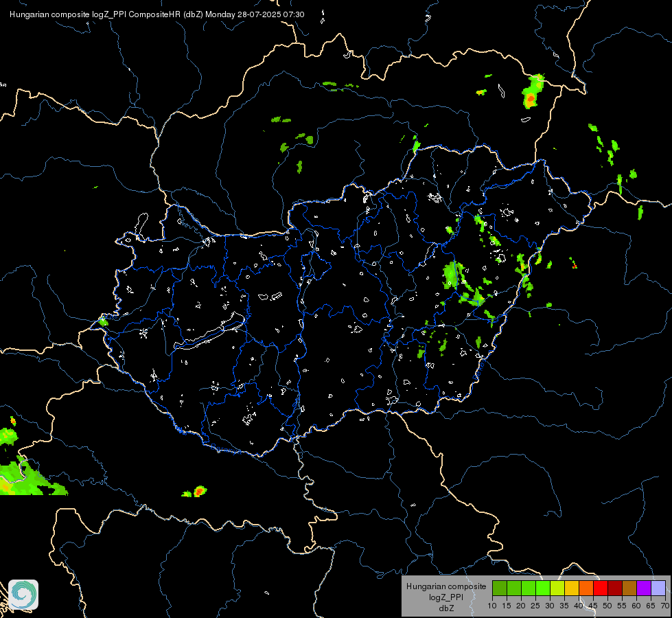Screen dimensions: 672x618
Task: Select the 45-50 dBZ bright red legend swatch
Action: pos(601,588)
